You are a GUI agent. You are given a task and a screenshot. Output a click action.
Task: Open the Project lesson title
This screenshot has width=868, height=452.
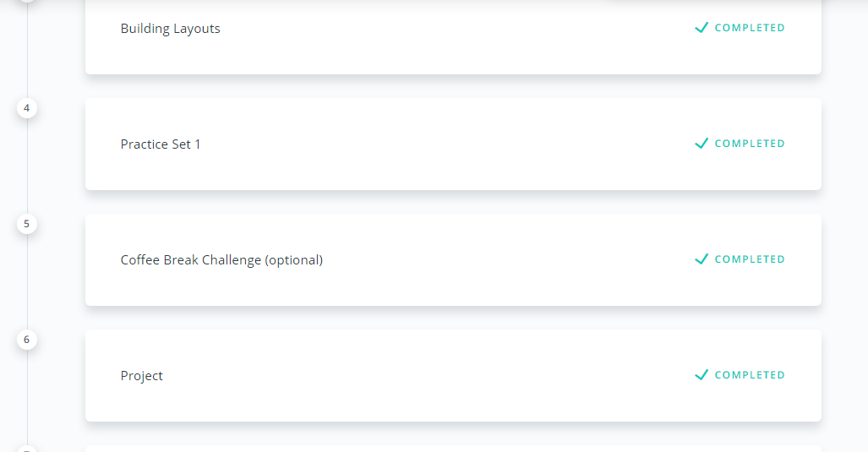pyautogui.click(x=142, y=376)
